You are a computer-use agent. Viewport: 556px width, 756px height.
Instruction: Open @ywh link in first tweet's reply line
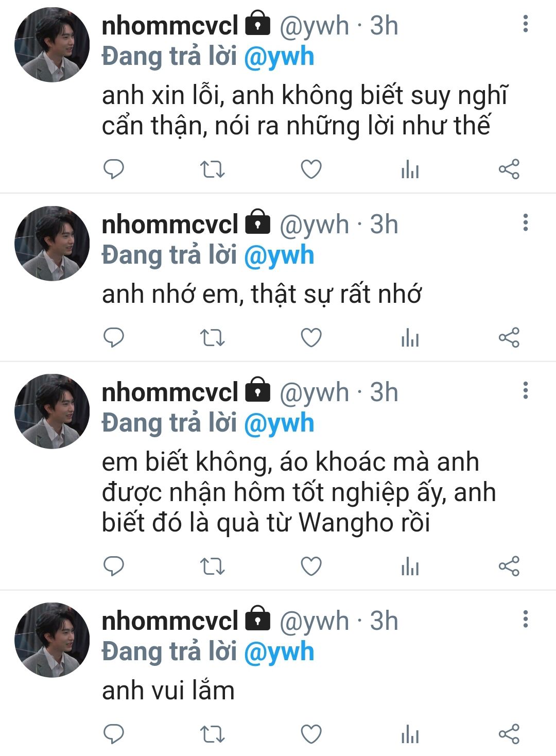tap(279, 57)
